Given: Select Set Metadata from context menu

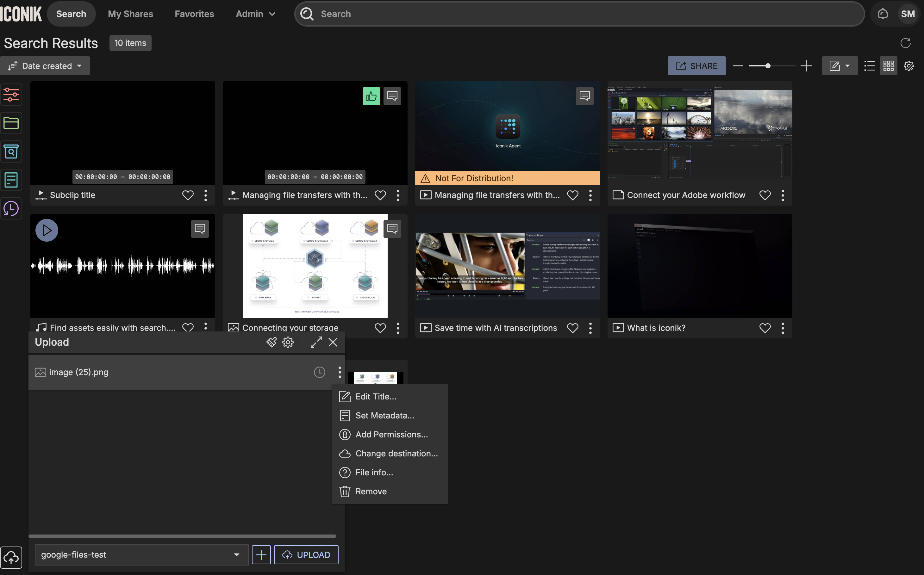Looking at the screenshot, I should click(384, 415).
